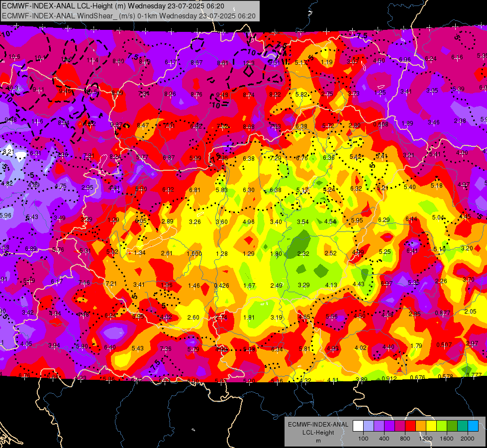Click the legend text "ECMWF-INDEX-ANAL"
The height and width of the screenshot is (448, 487).
click(318, 425)
